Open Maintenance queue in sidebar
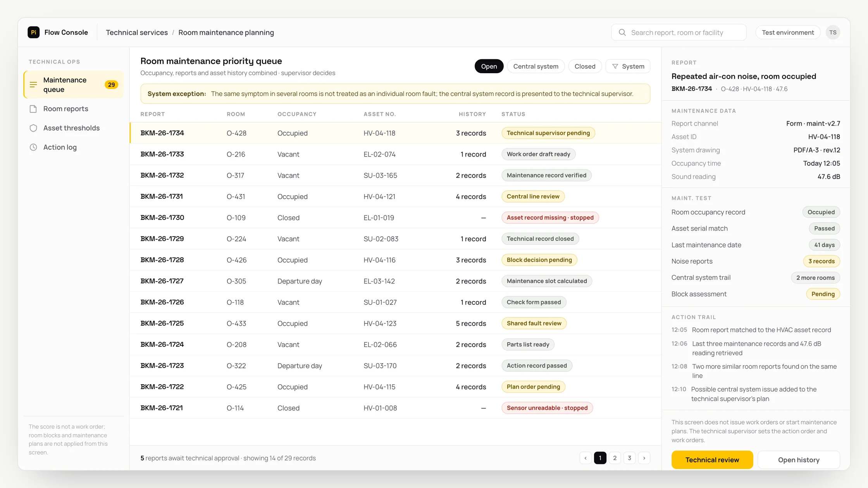This screenshot has height=488, width=868. (74, 84)
